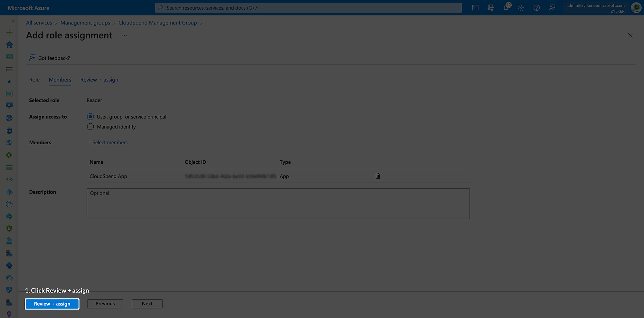Open the help question-mark icon
Viewport: 644px width, 318px height.
tap(536, 7)
